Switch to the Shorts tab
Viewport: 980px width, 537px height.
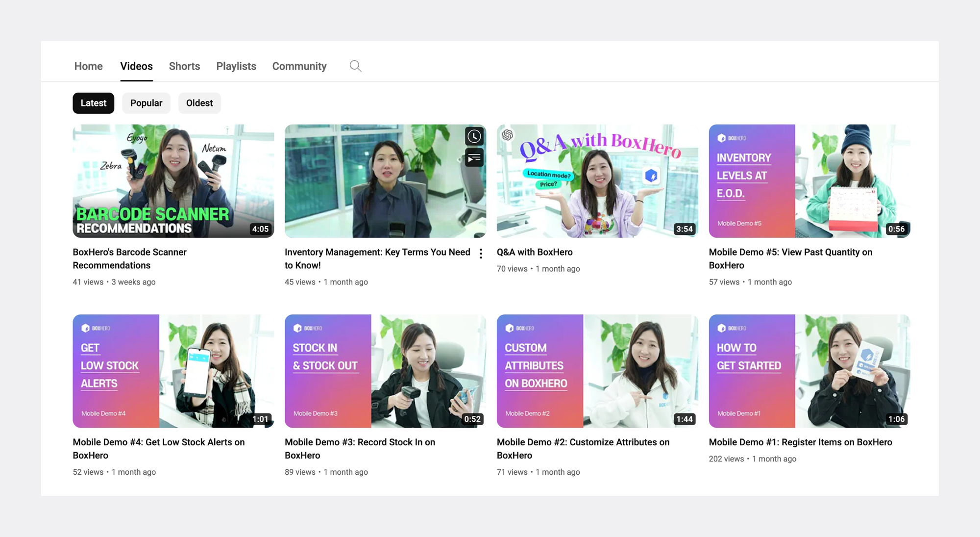point(184,66)
